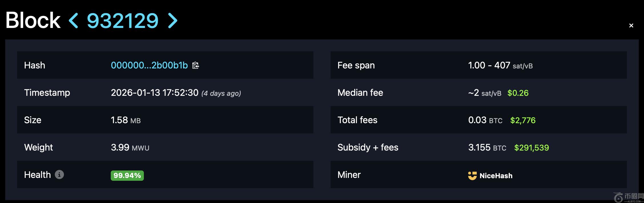644x203 pixels.
Task: Click the "4 days ago" relative time
Action: coord(221,93)
